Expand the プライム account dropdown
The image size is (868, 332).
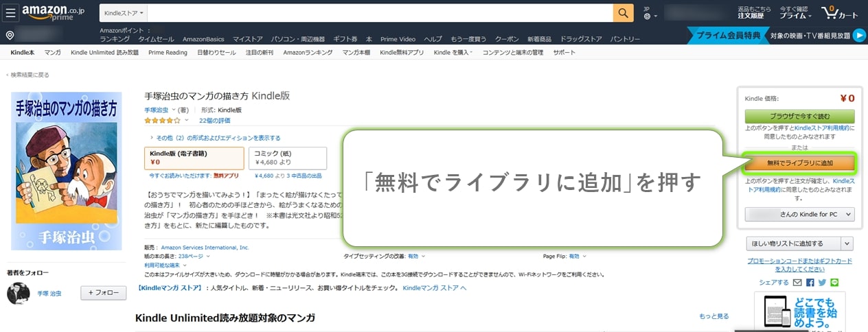click(795, 13)
